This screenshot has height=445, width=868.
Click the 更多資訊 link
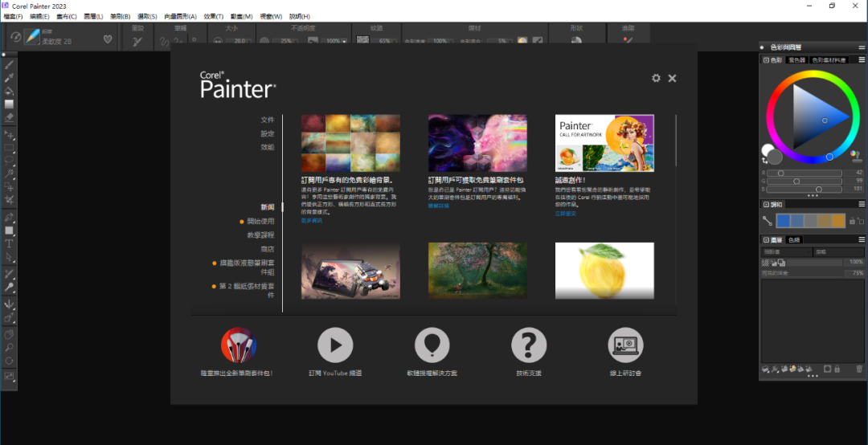311,220
